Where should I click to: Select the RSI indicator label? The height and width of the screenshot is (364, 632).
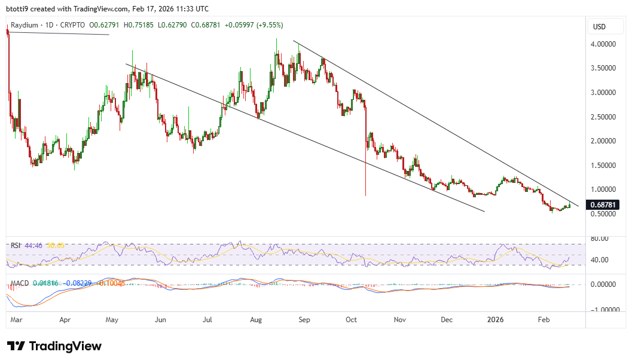click(x=16, y=244)
